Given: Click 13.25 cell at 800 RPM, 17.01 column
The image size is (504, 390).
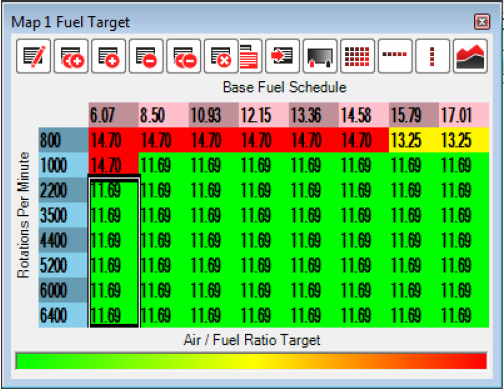Looking at the screenshot, I should (x=464, y=140).
